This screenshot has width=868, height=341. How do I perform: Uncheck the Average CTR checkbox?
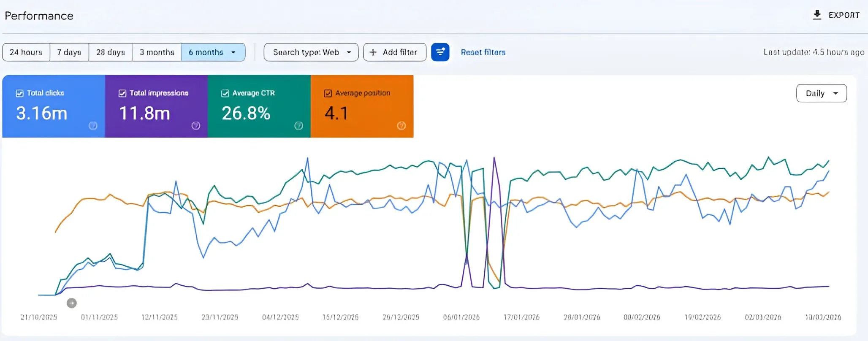[225, 93]
